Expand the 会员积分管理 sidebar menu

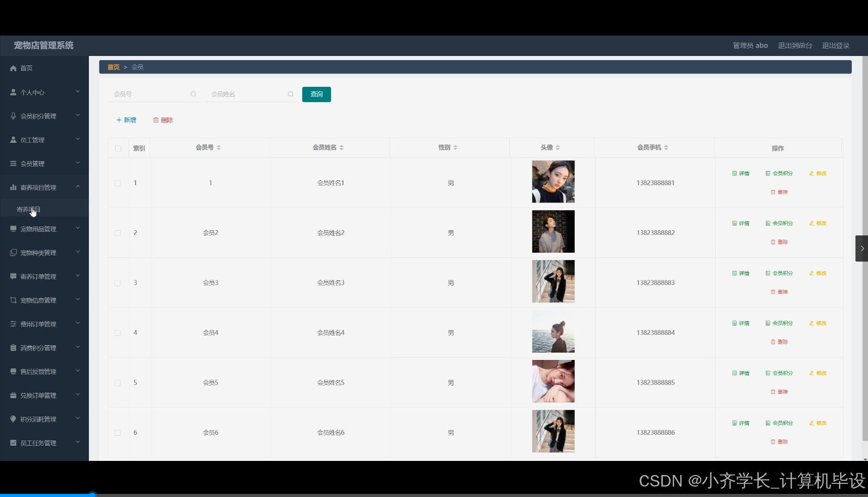click(x=44, y=116)
